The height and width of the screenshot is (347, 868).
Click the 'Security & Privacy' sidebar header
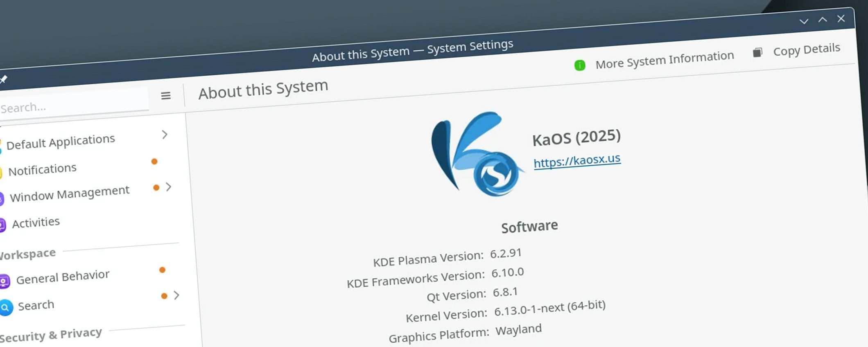point(51,335)
